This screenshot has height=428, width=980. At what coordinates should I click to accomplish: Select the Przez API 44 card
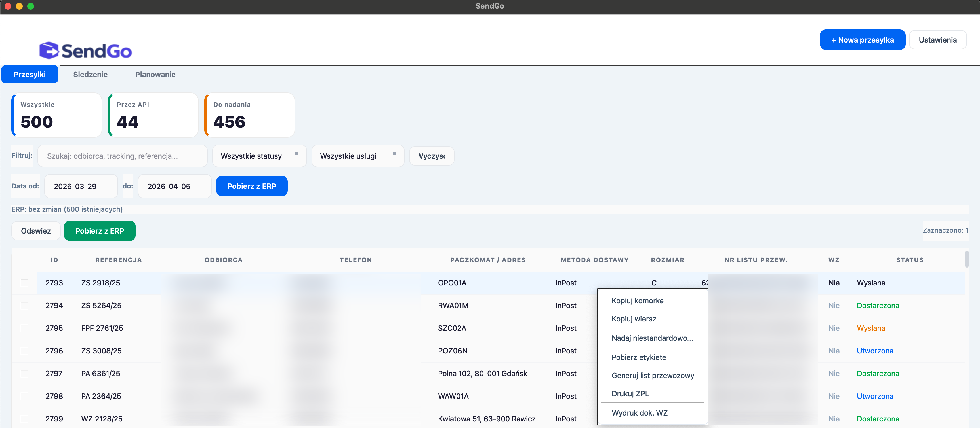pos(153,115)
